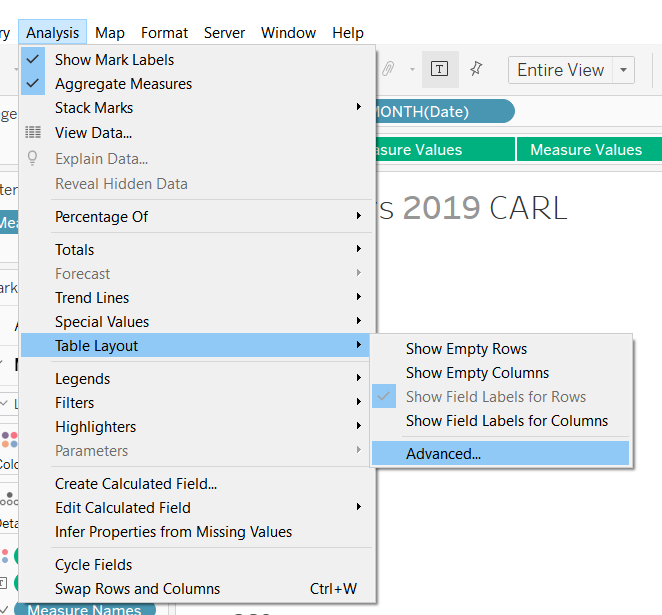Screen dimensions: 662x615
Task: Click the MONTH(Date) pill on the shelf
Action: coord(438,112)
